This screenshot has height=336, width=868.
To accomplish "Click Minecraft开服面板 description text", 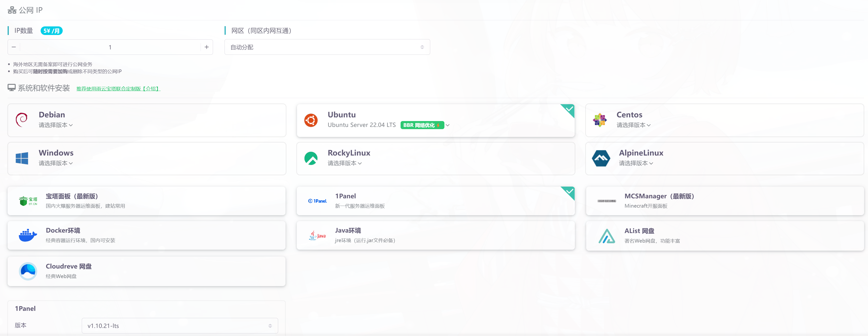I will [x=646, y=206].
